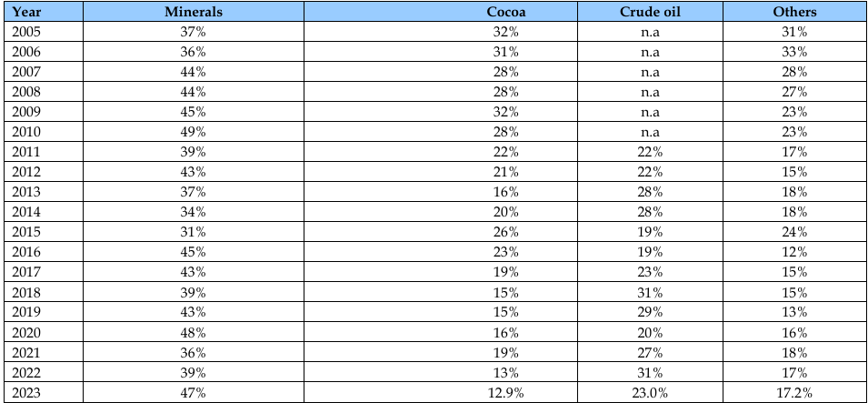Select the Crude oil n.a cell for 2005

(650, 32)
